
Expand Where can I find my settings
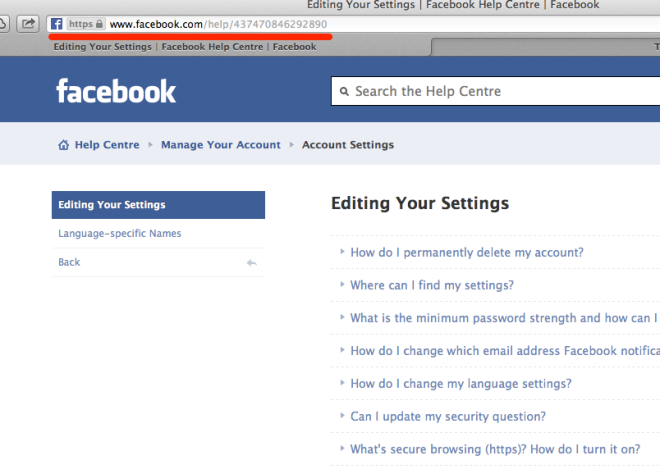tap(432, 285)
